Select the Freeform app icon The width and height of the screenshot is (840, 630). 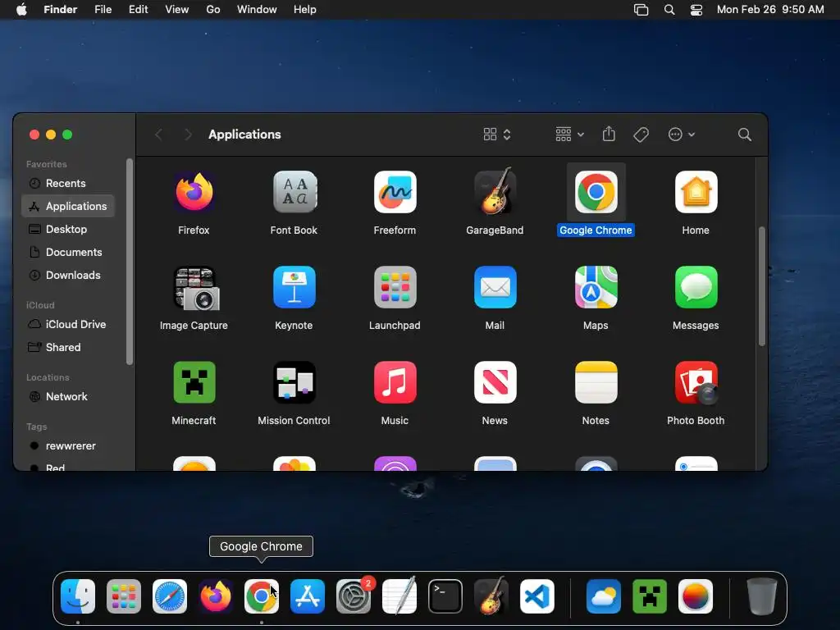click(395, 192)
